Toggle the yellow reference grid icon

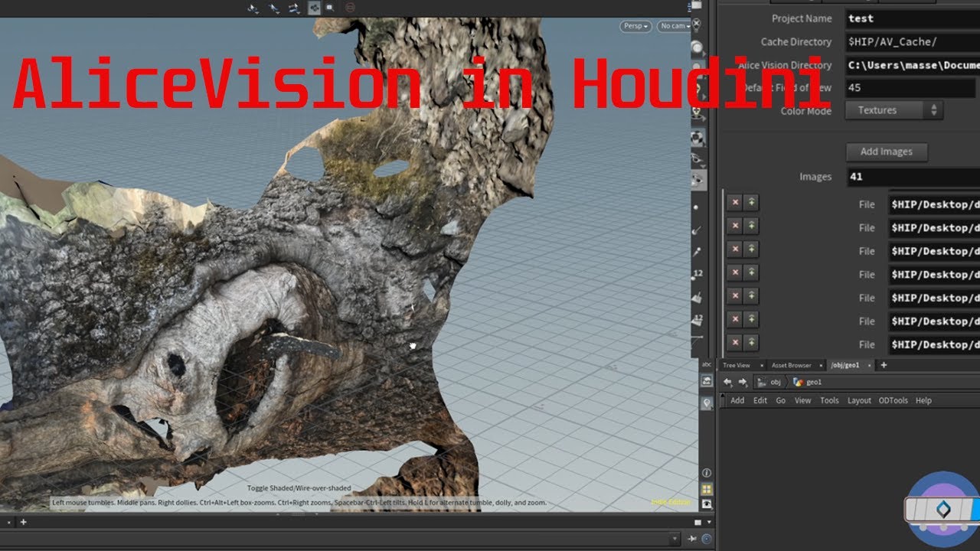707,489
